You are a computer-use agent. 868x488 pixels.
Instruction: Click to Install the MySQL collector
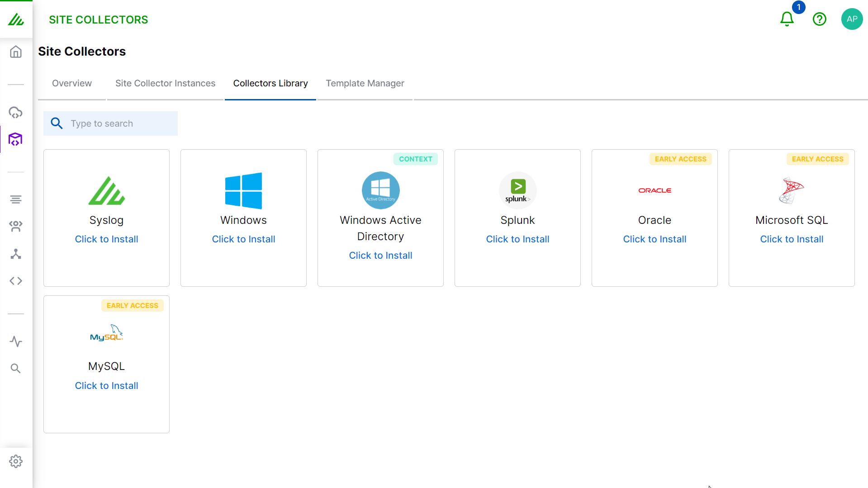tap(107, 386)
